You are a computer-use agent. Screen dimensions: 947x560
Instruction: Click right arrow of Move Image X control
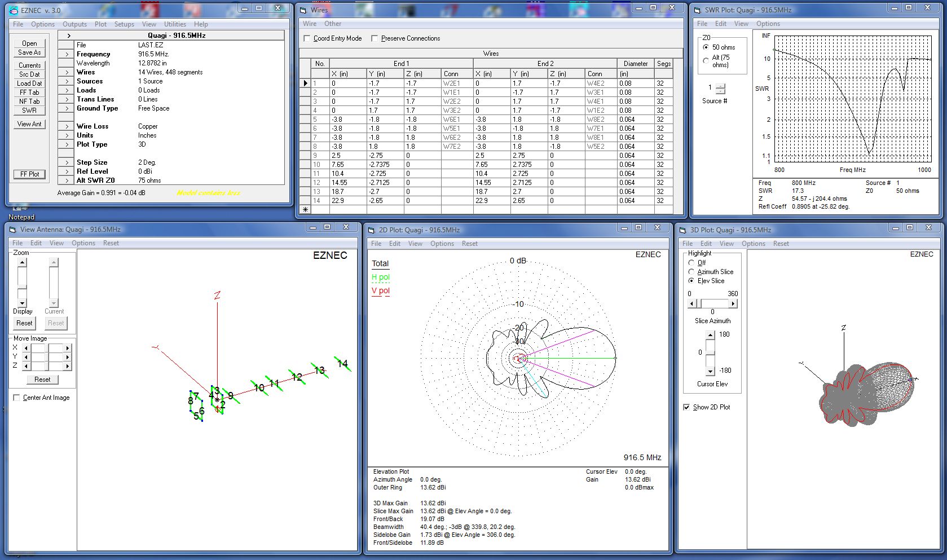(68, 348)
